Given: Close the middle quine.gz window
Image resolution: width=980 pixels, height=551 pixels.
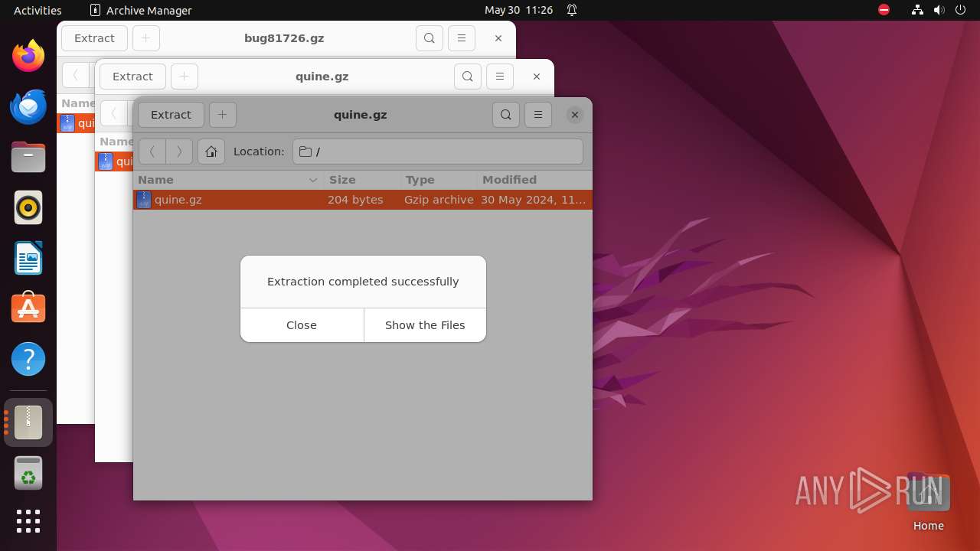Looking at the screenshot, I should [537, 77].
